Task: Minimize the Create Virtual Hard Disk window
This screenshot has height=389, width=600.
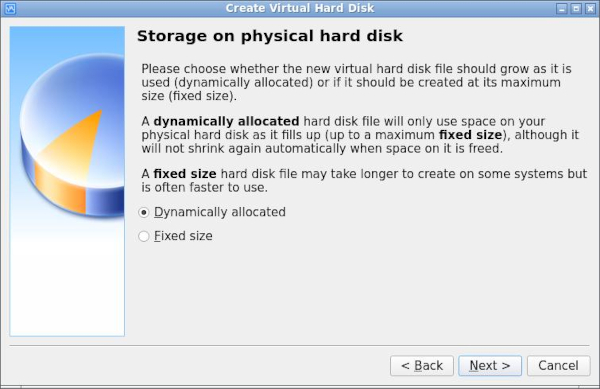Action: coord(561,8)
